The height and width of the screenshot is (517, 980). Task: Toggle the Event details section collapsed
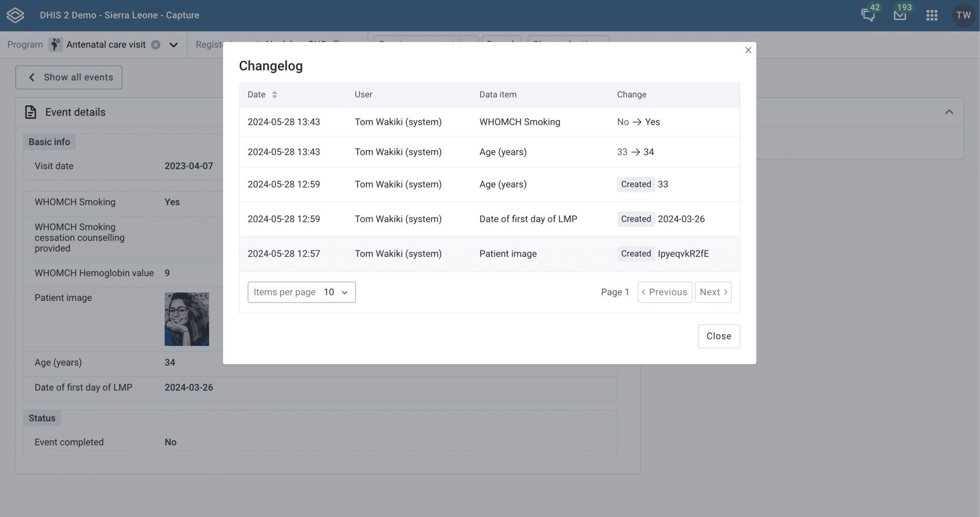point(949,112)
